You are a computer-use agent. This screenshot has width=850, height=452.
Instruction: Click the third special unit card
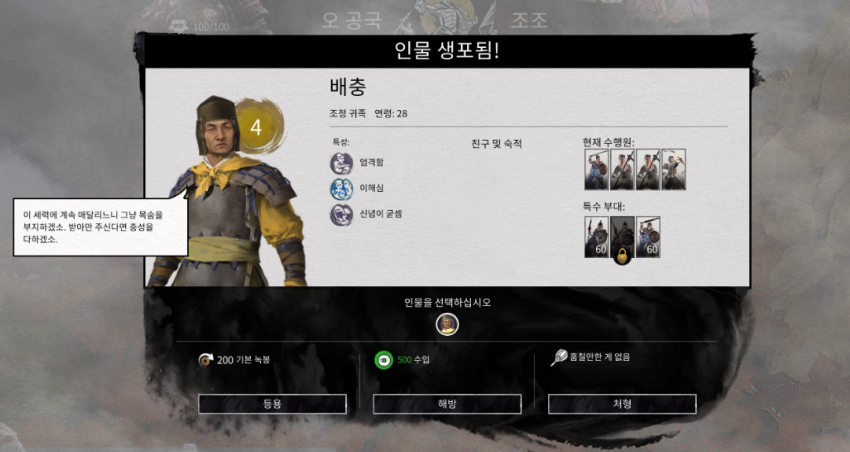tap(648, 237)
